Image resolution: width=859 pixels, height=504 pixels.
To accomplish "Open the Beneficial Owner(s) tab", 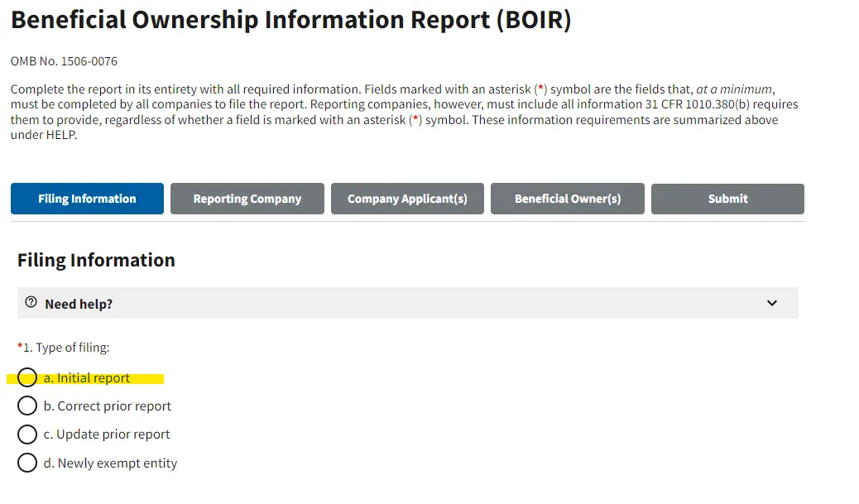I will click(x=568, y=199).
